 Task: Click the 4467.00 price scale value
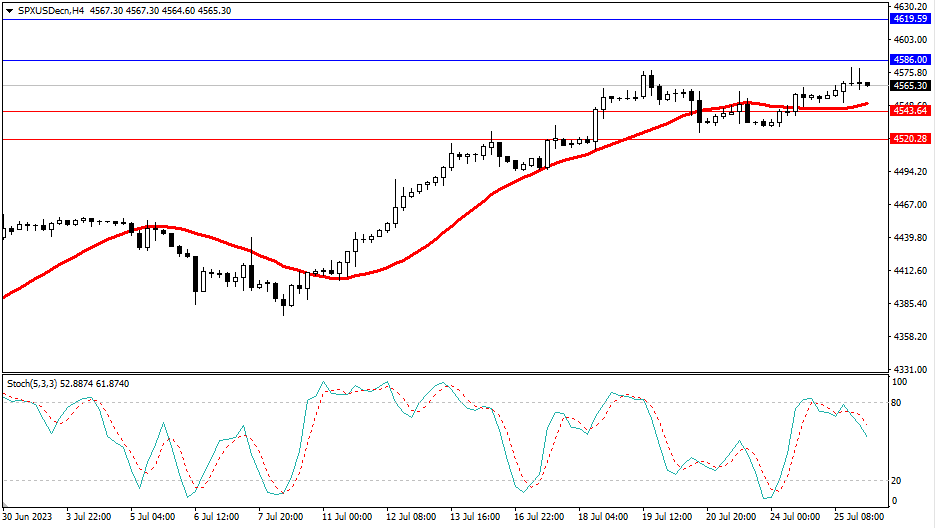pyautogui.click(x=909, y=205)
